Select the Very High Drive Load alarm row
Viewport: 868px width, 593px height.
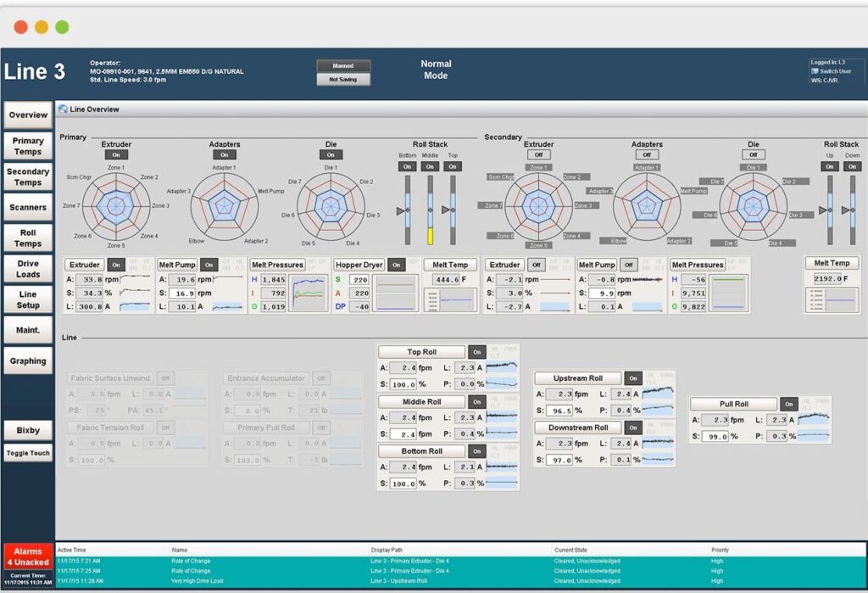click(460, 581)
